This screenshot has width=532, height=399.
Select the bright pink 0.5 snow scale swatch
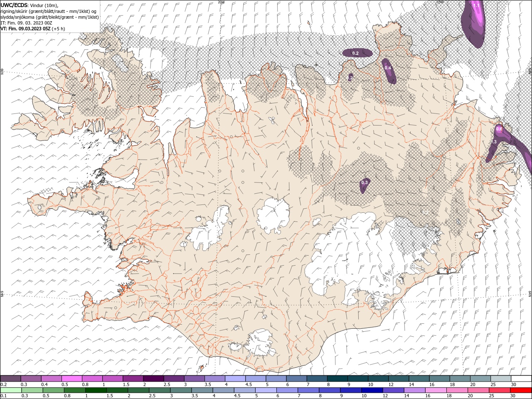(x=72, y=378)
